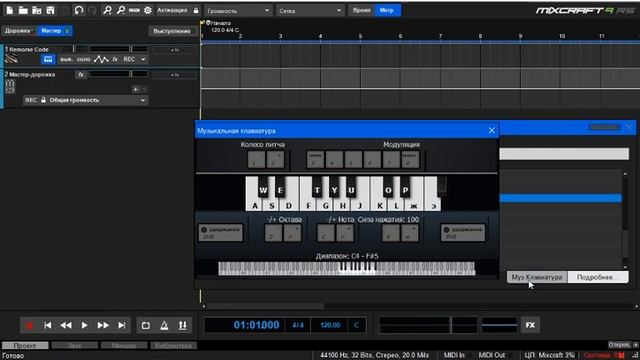This screenshot has height=360, width=640.
Task: Toggle loop playback mode
Action: 146,325
